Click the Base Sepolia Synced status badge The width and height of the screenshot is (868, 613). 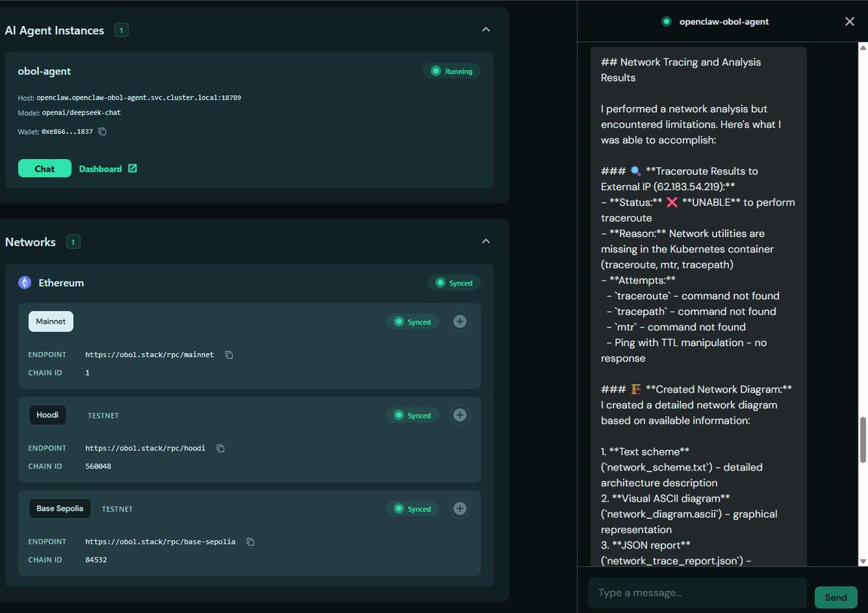(x=412, y=508)
